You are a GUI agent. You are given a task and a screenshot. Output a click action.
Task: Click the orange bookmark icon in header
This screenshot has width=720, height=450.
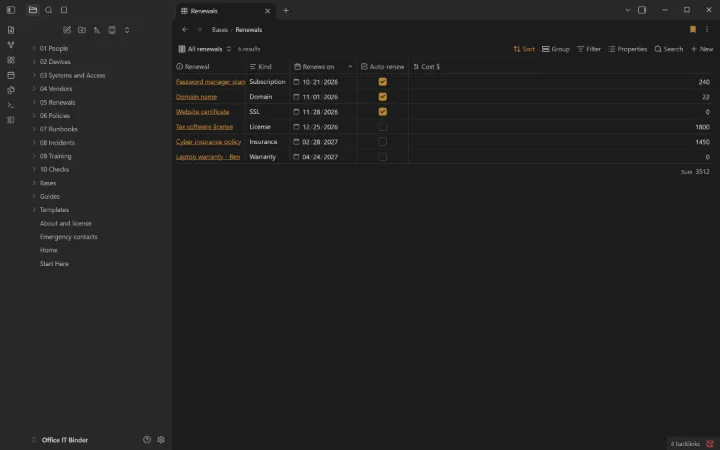tap(693, 29)
